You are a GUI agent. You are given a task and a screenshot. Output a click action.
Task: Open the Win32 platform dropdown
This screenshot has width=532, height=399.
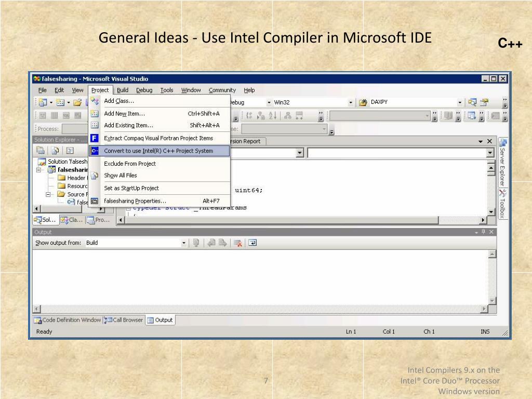[351, 102]
